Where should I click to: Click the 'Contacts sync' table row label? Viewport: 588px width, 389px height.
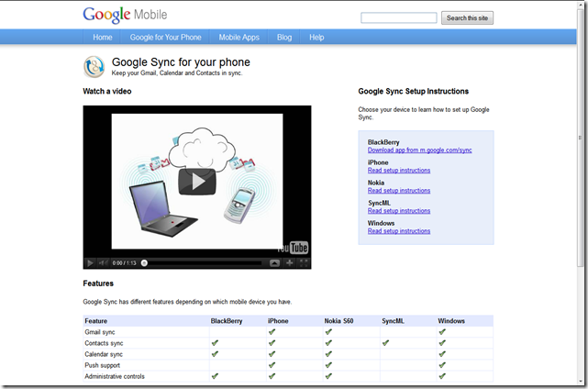(104, 343)
